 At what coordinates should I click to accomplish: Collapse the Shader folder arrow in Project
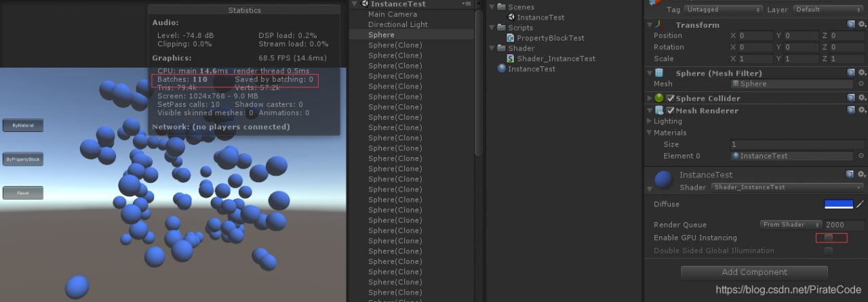[493, 48]
